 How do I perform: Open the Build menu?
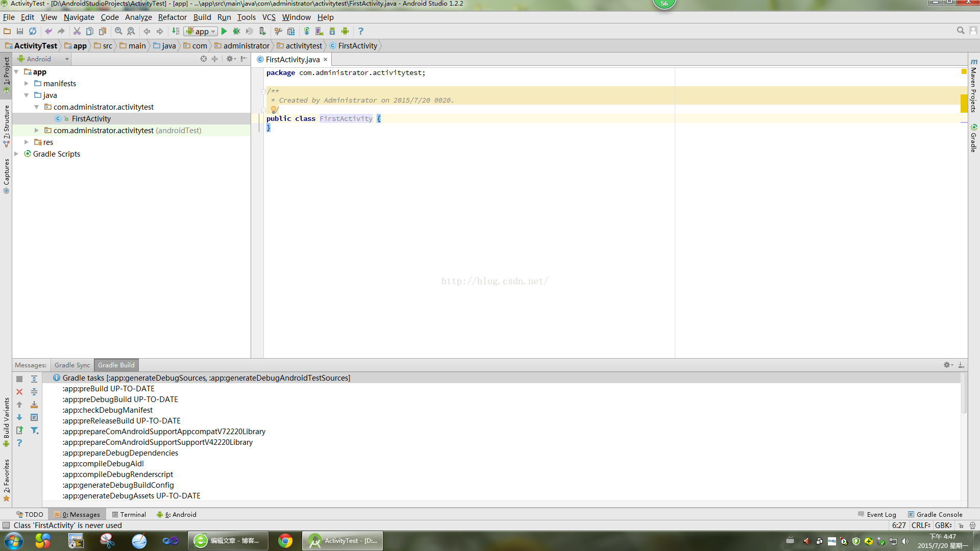point(202,17)
